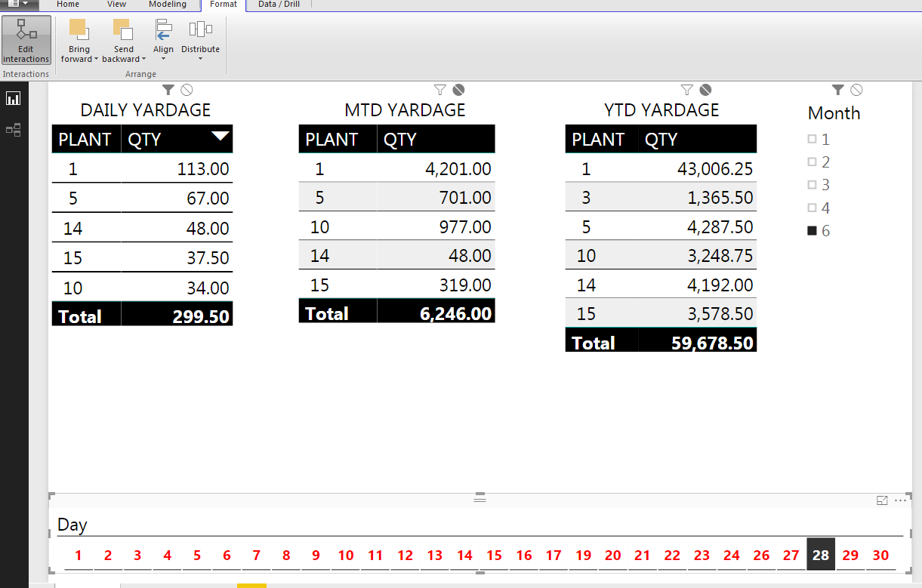Screen dimensions: 922x588
Task: Select day 27 in Day slicer
Action: pos(791,555)
